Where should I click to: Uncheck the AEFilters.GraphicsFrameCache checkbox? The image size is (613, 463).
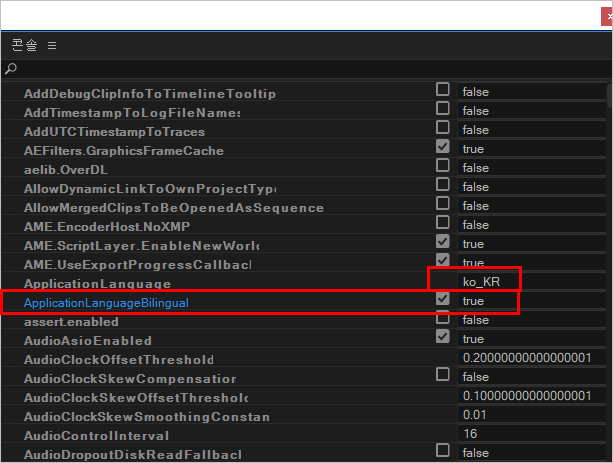pyautogui.click(x=443, y=147)
